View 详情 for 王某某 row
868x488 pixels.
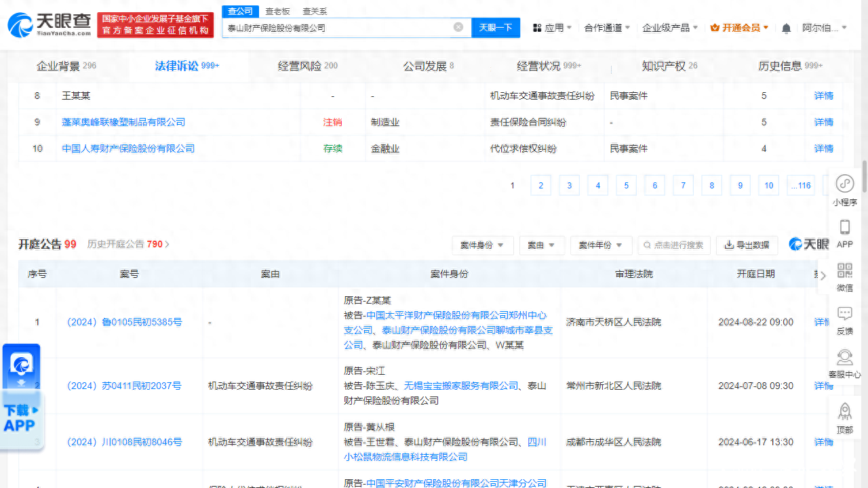(824, 96)
